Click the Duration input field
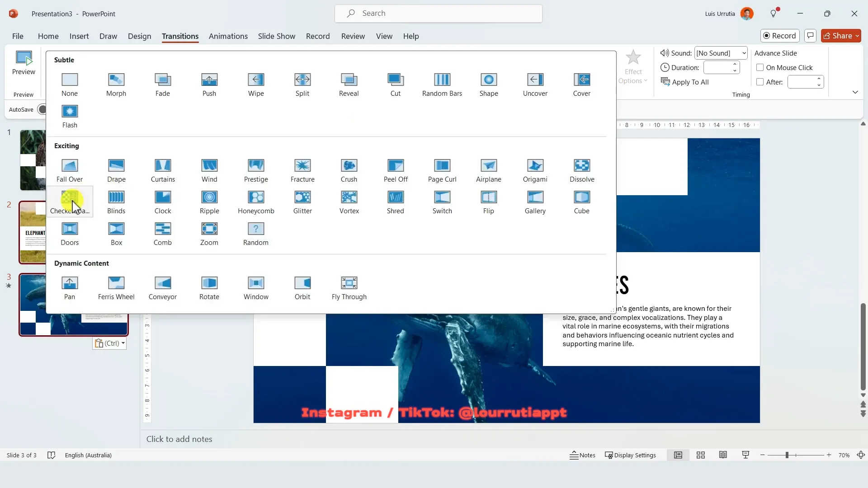Screen dimensions: 868x488 [x=717, y=67]
